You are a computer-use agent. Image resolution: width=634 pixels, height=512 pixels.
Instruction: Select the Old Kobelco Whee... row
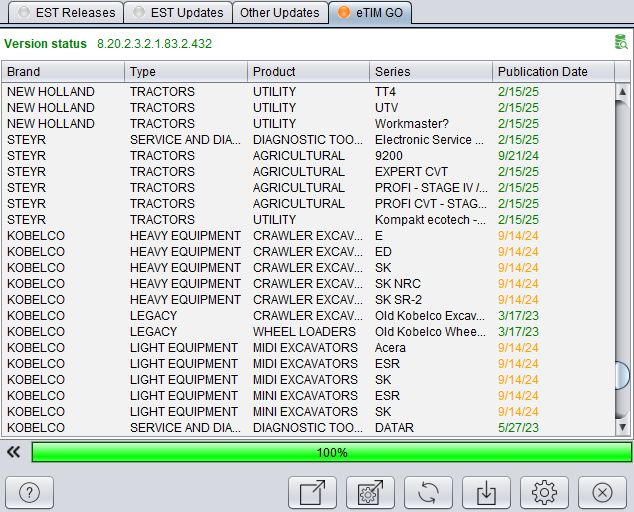308,332
